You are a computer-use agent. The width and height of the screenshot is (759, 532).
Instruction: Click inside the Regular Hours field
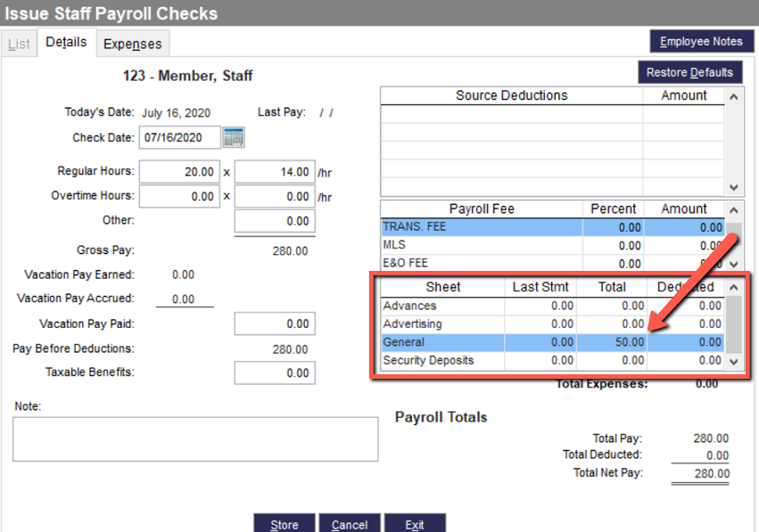tap(178, 171)
